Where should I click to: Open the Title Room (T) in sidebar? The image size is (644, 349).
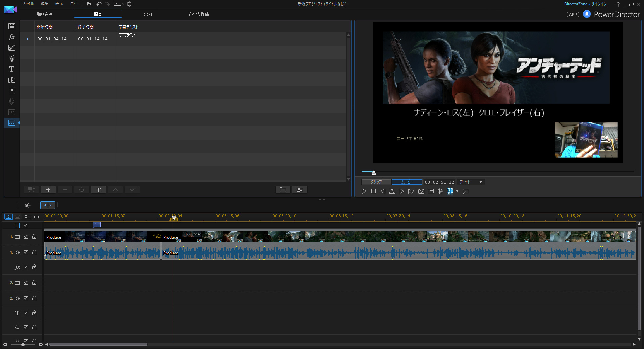12,69
